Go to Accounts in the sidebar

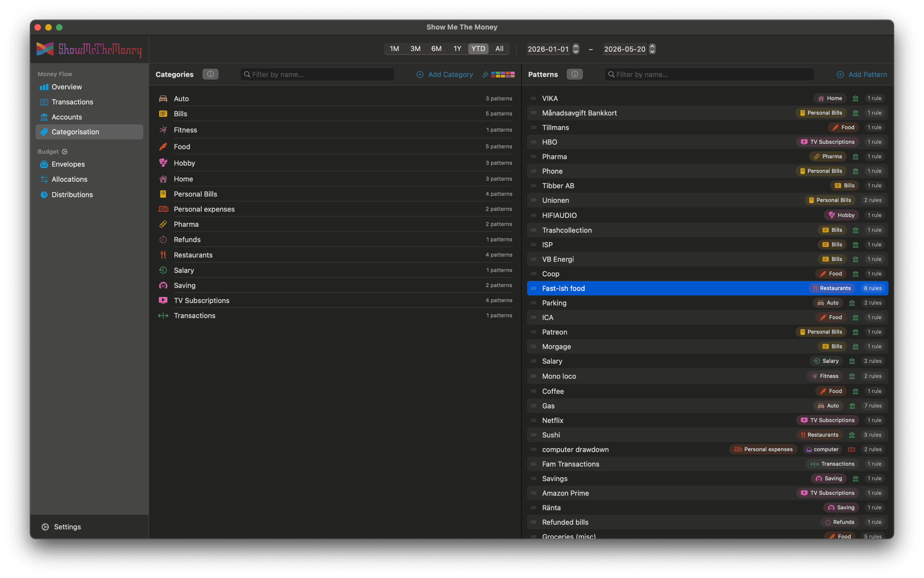89,117
